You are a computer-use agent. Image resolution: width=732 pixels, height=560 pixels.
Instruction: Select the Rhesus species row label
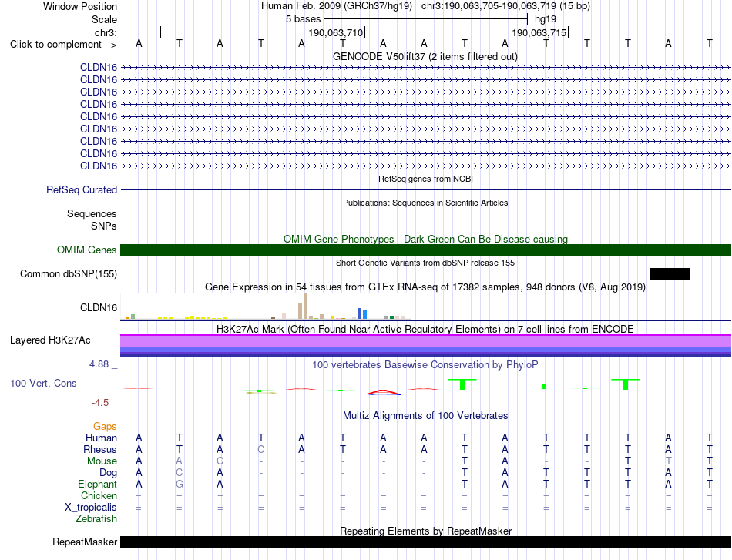[100, 449]
